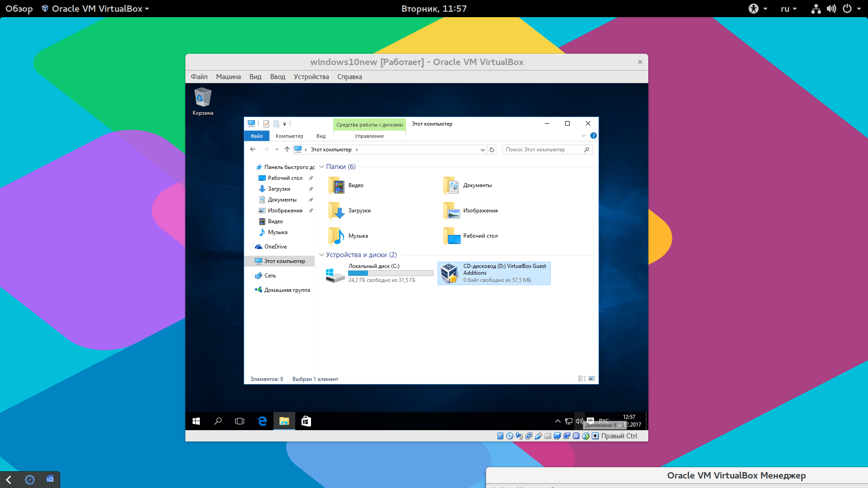Click the video capture indicator in VirtualBox status bar
868x488 pixels.
(566, 436)
